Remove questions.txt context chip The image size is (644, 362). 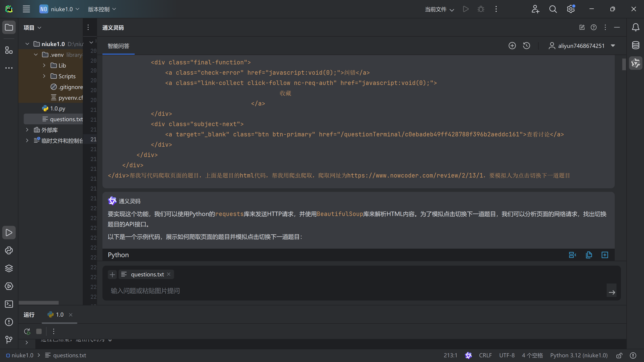(169, 274)
